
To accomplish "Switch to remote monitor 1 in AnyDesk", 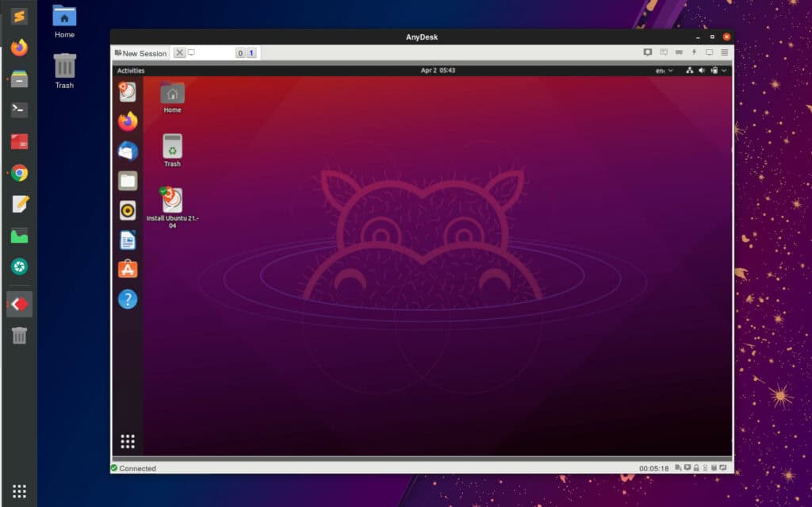I will [251, 53].
